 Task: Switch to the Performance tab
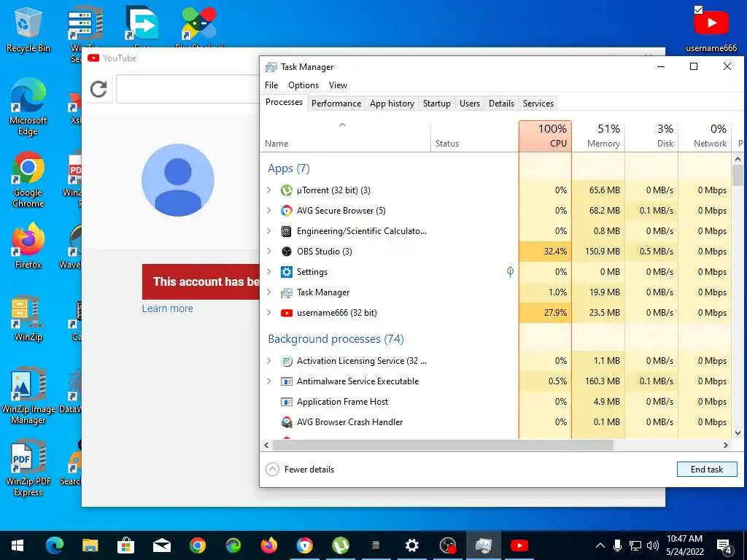point(336,104)
